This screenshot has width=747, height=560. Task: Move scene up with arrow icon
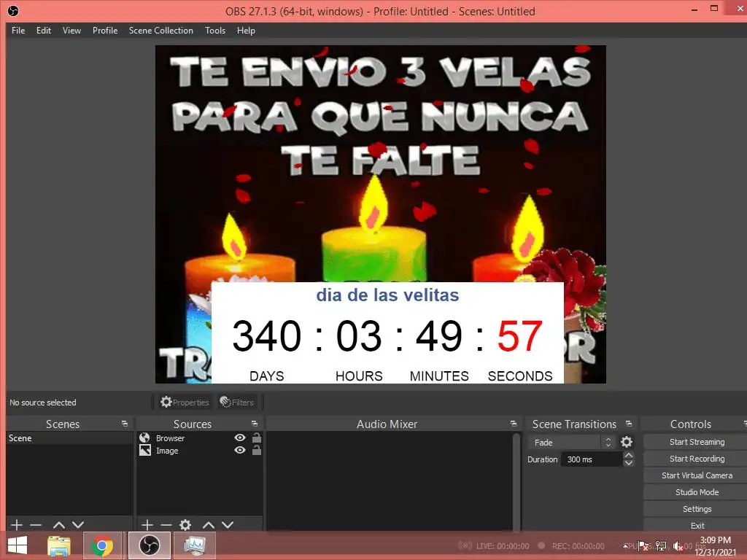[59, 525]
